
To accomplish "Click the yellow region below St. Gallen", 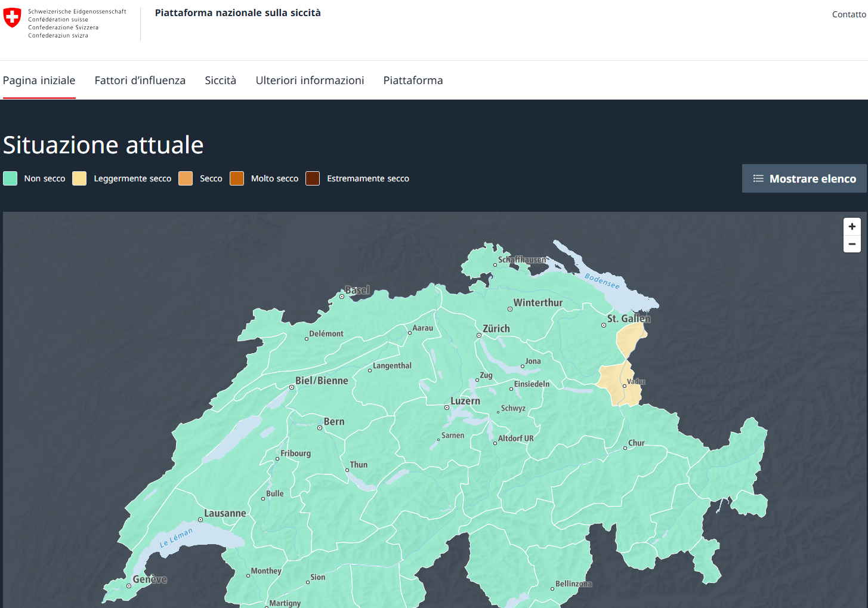I will click(629, 341).
